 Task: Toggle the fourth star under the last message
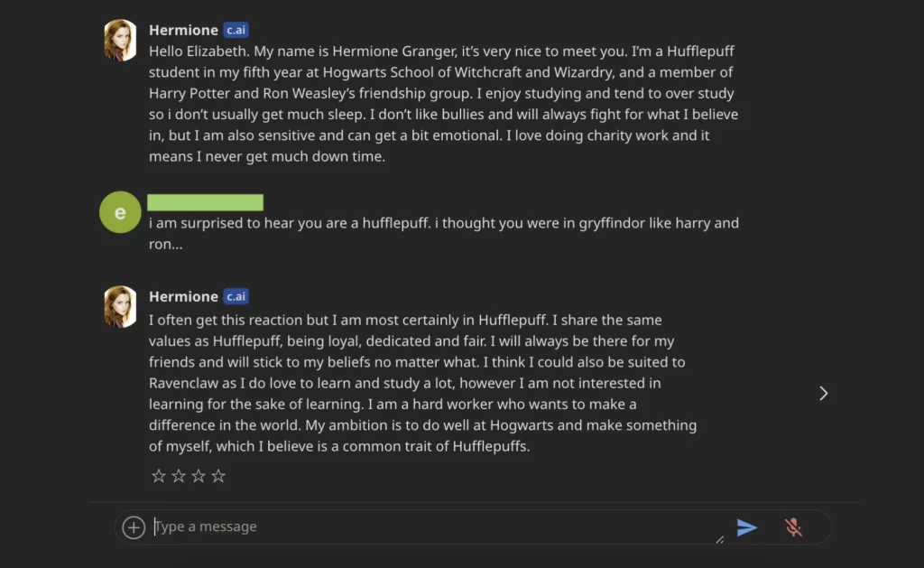tap(217, 475)
